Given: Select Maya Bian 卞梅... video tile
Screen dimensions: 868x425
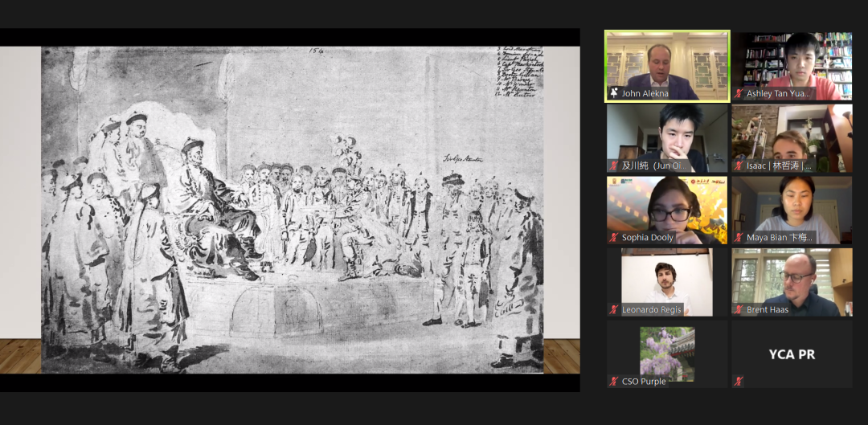Looking at the screenshot, I should coord(792,210).
